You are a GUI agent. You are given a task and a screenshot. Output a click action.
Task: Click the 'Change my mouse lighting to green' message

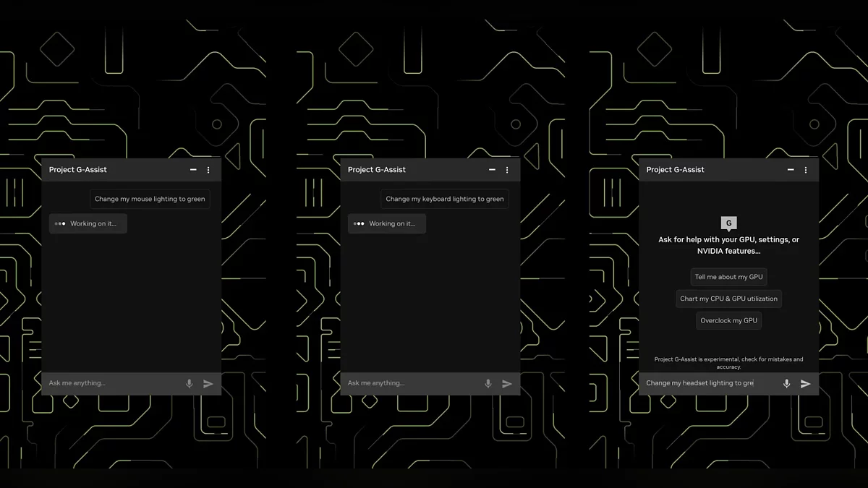pos(150,199)
